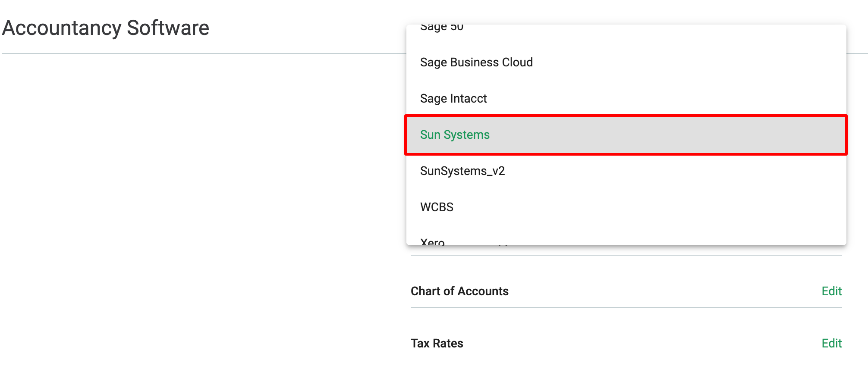Click the Accountancy Software heading
This screenshot has width=868, height=369.
pyautogui.click(x=106, y=28)
